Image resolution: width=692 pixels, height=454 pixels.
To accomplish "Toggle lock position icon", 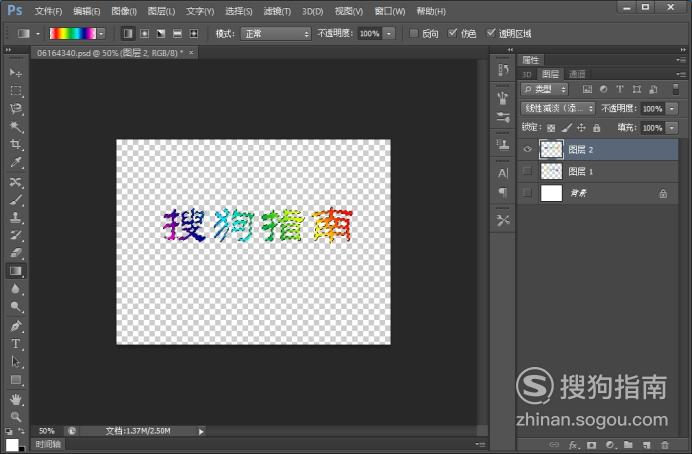I will click(x=581, y=128).
